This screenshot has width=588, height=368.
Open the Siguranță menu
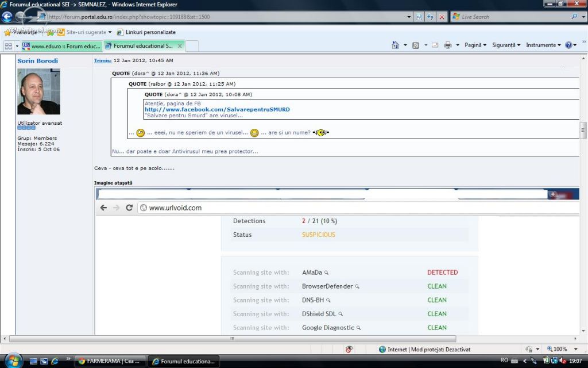click(x=506, y=45)
